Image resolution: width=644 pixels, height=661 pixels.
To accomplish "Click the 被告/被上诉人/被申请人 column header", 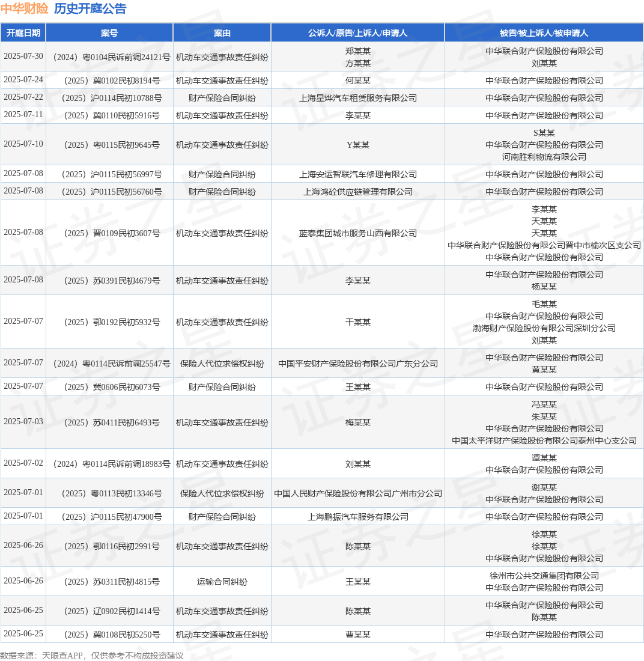I will pyautogui.click(x=544, y=33).
